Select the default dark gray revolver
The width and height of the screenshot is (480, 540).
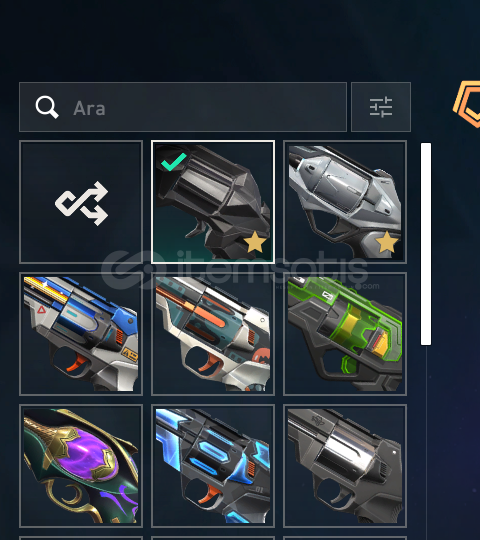pyautogui.click(x=345, y=466)
